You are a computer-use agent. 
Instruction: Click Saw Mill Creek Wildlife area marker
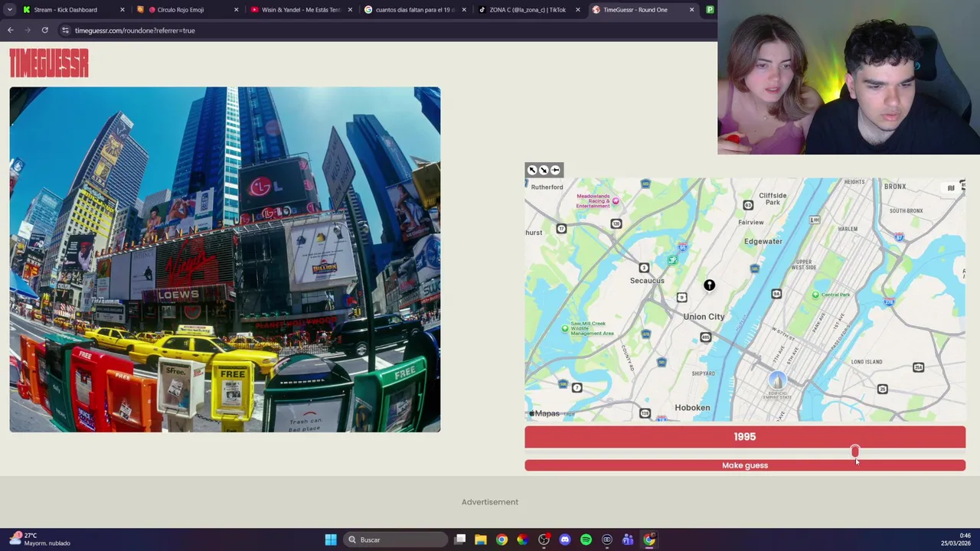point(566,328)
